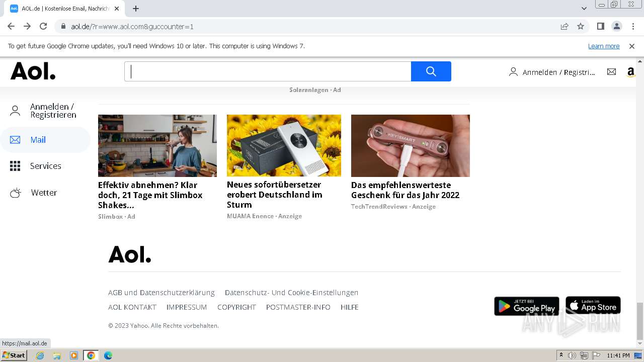This screenshot has width=644, height=362.
Task: Open COPYRIGHT footer link
Action: [x=236, y=307]
